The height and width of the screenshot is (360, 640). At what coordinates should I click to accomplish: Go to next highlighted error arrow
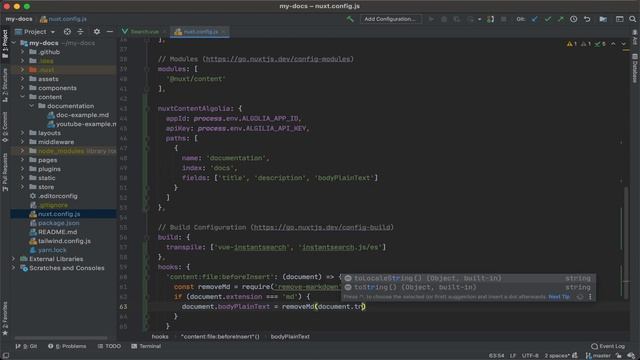(x=623, y=44)
